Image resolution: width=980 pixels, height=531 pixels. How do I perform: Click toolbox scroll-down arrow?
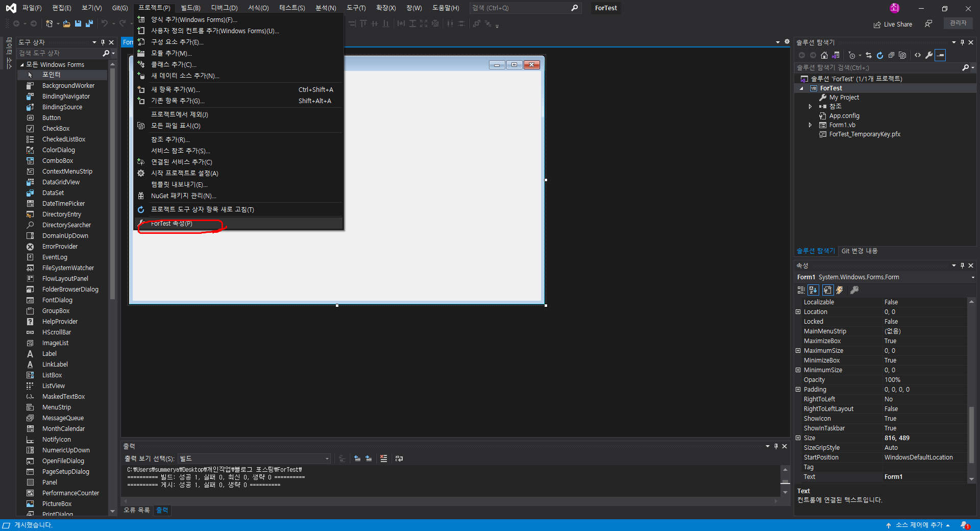tap(112, 511)
